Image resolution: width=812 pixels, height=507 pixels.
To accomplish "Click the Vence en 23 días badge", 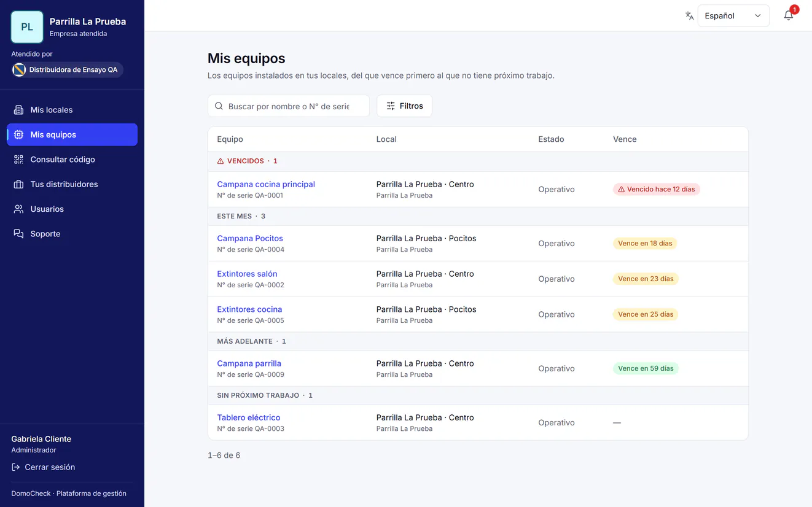I will [646, 279].
